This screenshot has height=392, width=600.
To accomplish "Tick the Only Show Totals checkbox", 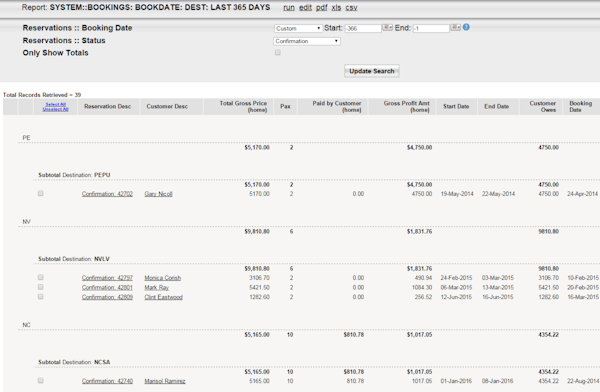I will point(278,52).
